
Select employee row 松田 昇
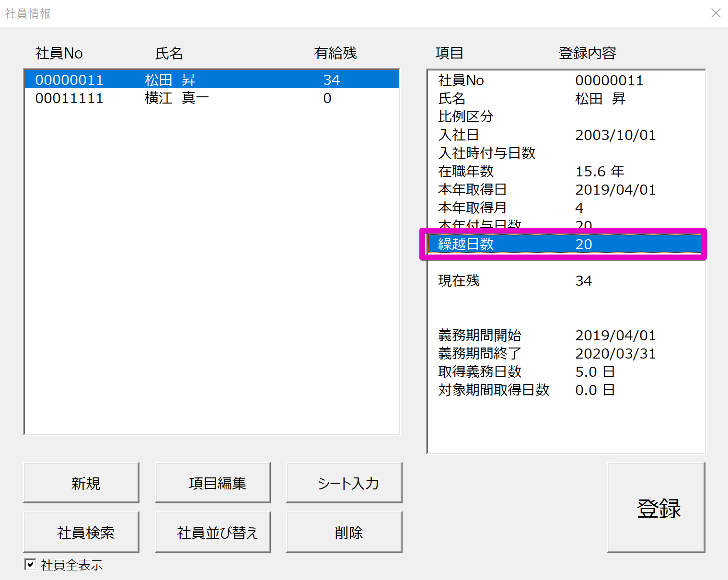(212, 80)
